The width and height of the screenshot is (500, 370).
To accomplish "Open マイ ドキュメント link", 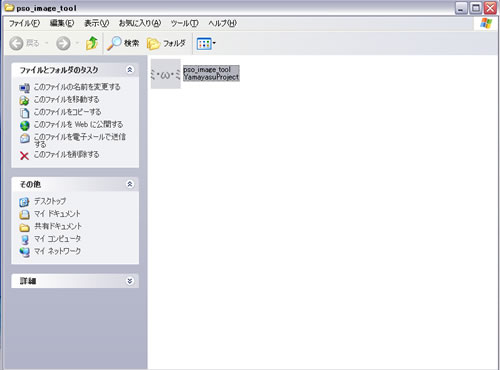I will tap(57, 213).
